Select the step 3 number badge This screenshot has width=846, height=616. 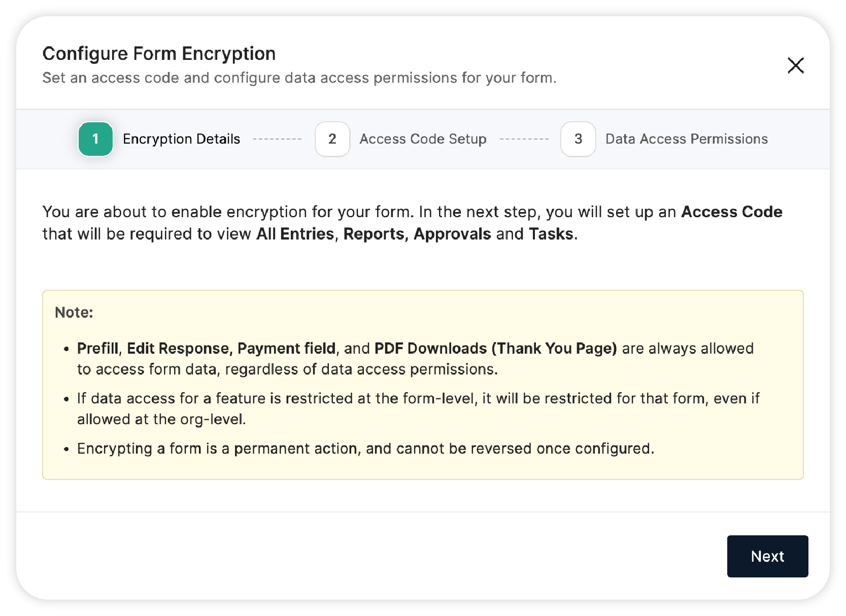[x=578, y=139]
